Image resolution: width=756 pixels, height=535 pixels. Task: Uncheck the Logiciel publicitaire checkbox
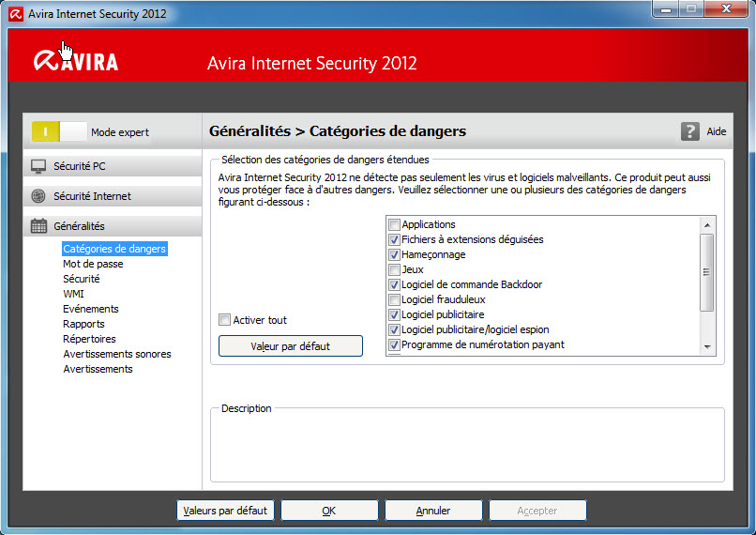click(394, 315)
